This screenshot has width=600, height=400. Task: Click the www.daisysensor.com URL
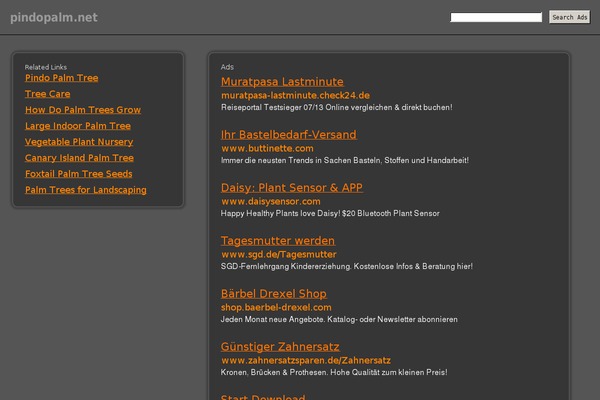[271, 201]
